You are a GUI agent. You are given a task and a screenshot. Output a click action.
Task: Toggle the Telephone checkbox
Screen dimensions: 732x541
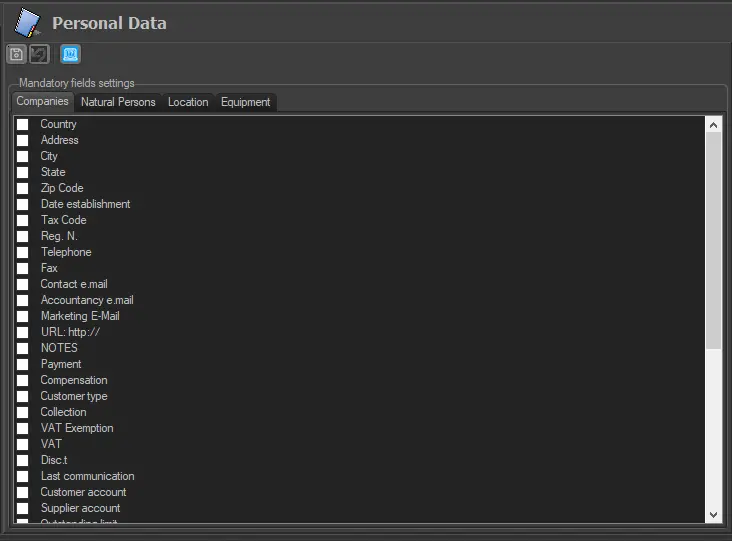(x=22, y=252)
